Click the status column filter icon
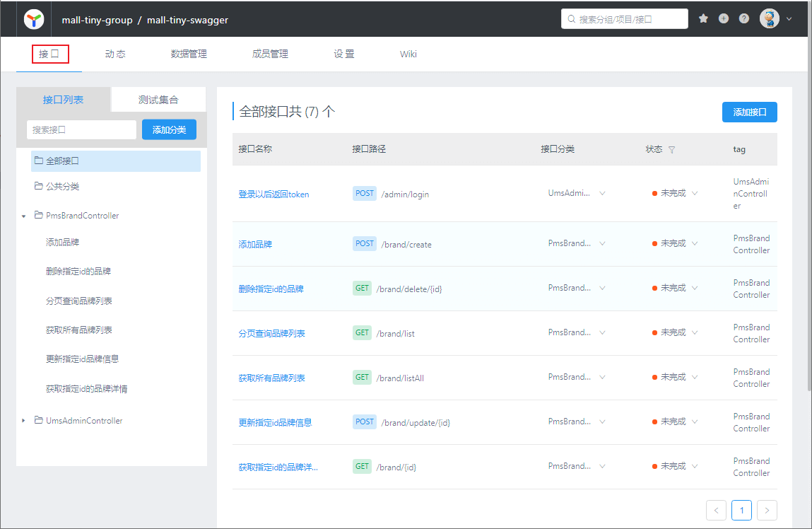 pyautogui.click(x=671, y=150)
